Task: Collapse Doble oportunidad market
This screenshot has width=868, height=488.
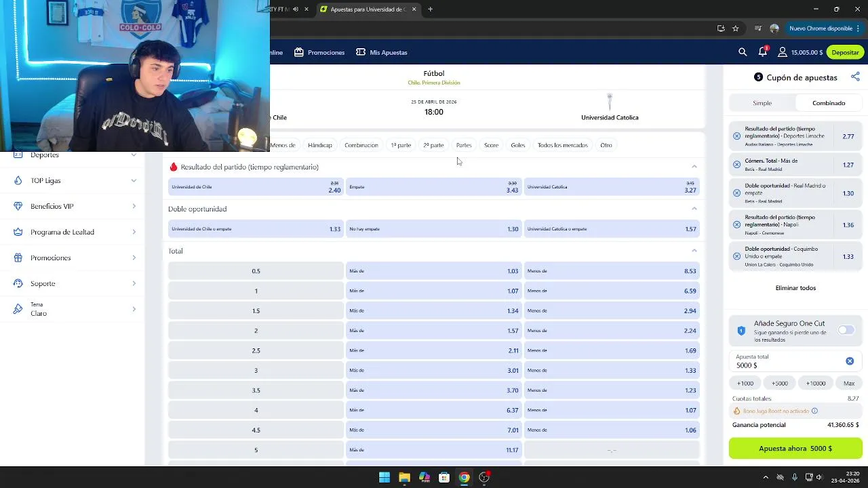Action: tap(694, 209)
